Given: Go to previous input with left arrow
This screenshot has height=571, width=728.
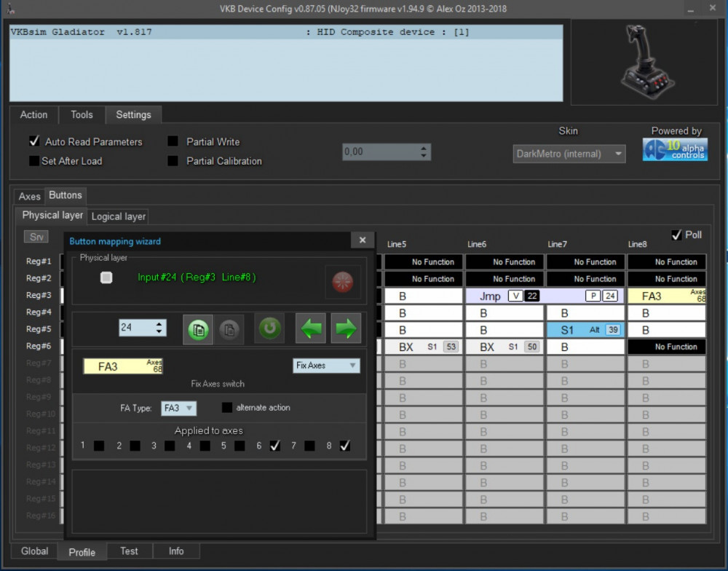Looking at the screenshot, I should click(x=310, y=328).
